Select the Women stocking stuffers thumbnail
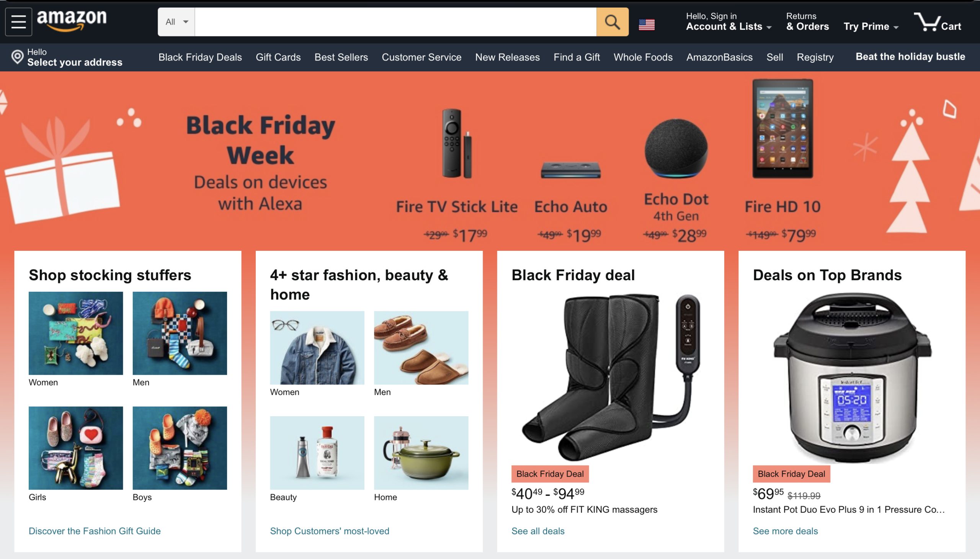 point(76,333)
